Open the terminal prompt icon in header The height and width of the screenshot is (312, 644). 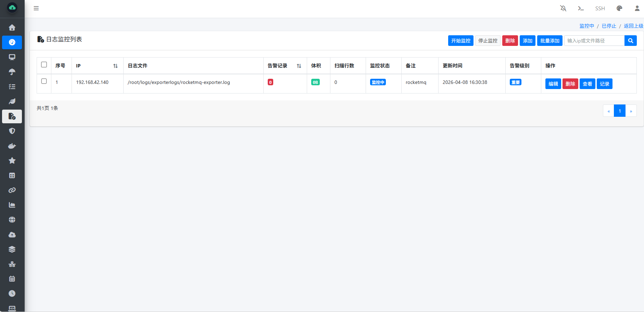581,8
